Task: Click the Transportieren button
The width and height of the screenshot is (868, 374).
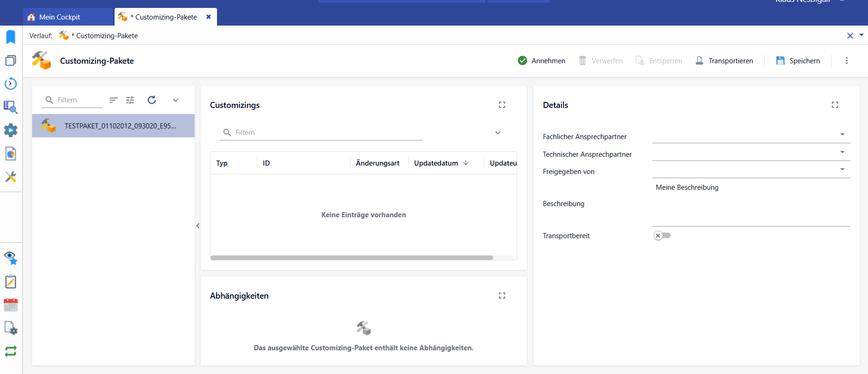Action: (x=724, y=61)
